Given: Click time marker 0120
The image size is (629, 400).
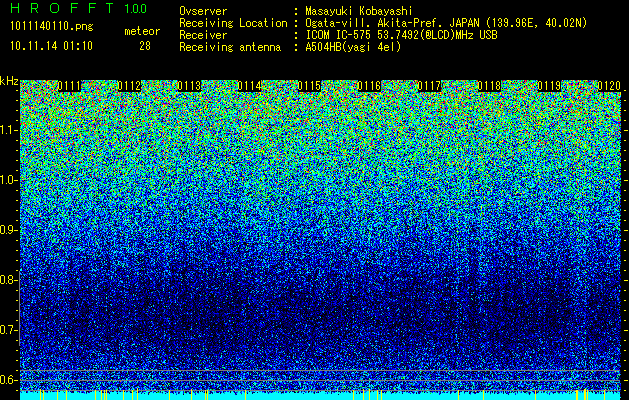Looking at the screenshot, I should [x=609, y=86].
